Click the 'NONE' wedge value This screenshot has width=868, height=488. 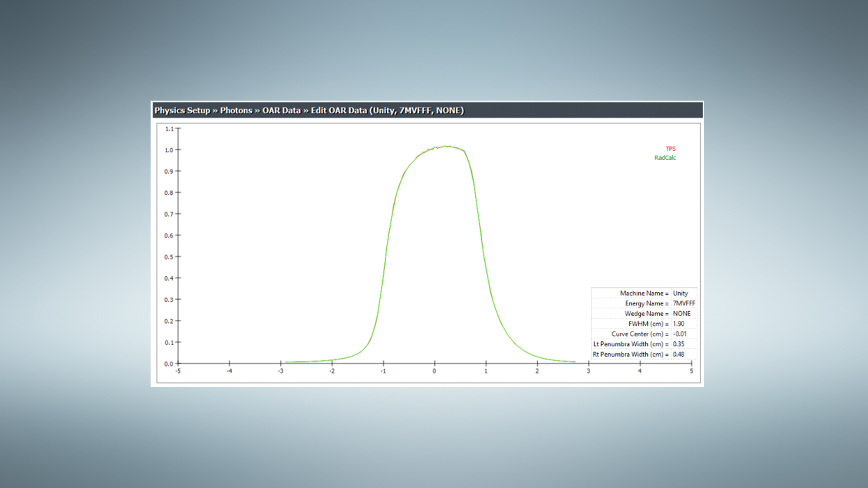point(682,314)
